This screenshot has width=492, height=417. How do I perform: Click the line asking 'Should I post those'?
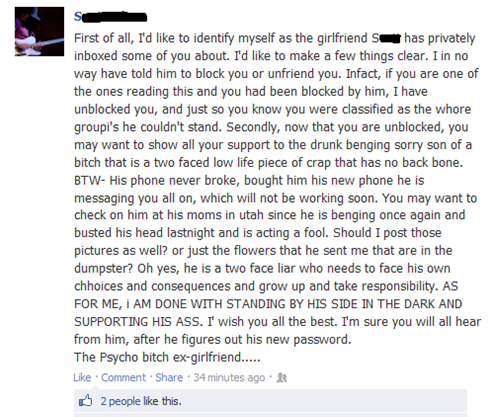coord(258,233)
